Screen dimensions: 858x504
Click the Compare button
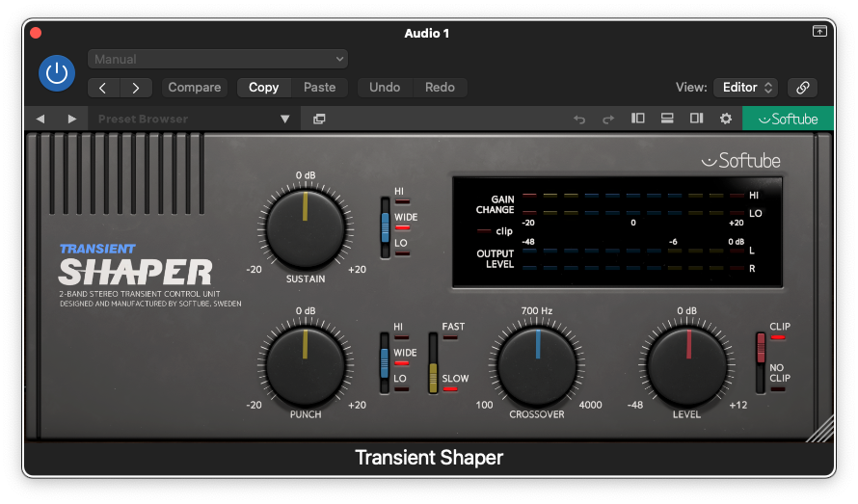click(194, 88)
